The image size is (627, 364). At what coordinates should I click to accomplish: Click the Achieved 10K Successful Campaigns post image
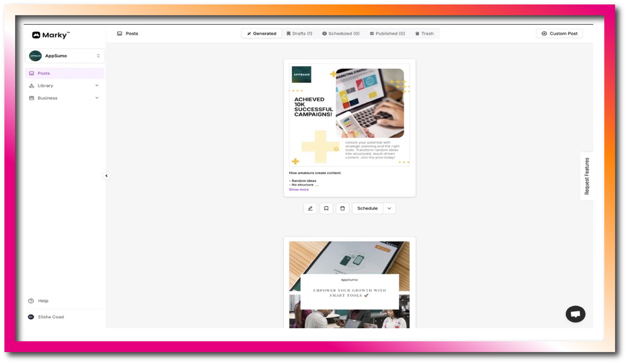pyautogui.click(x=349, y=115)
